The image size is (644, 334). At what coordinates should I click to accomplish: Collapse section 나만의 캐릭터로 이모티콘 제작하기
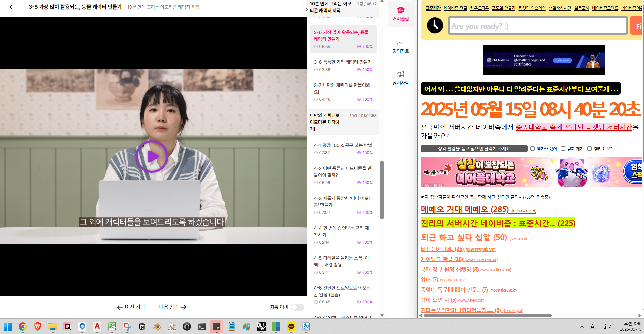[x=343, y=122]
